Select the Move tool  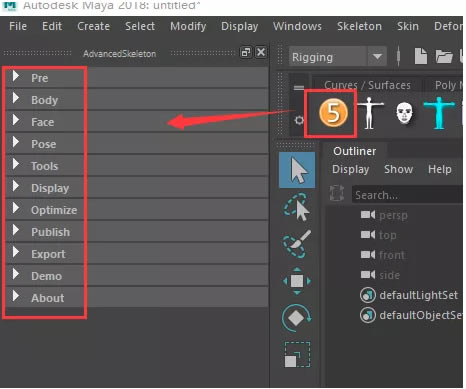[x=297, y=281]
